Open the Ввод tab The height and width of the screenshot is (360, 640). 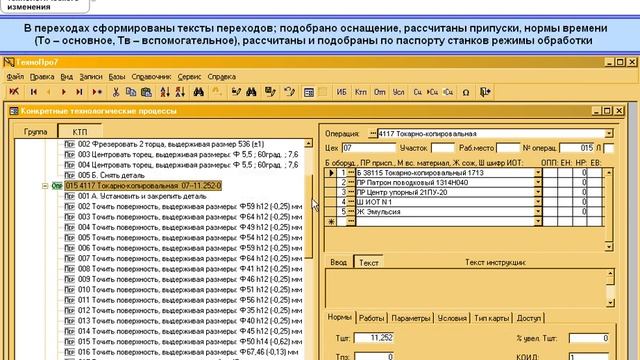pos(338,262)
